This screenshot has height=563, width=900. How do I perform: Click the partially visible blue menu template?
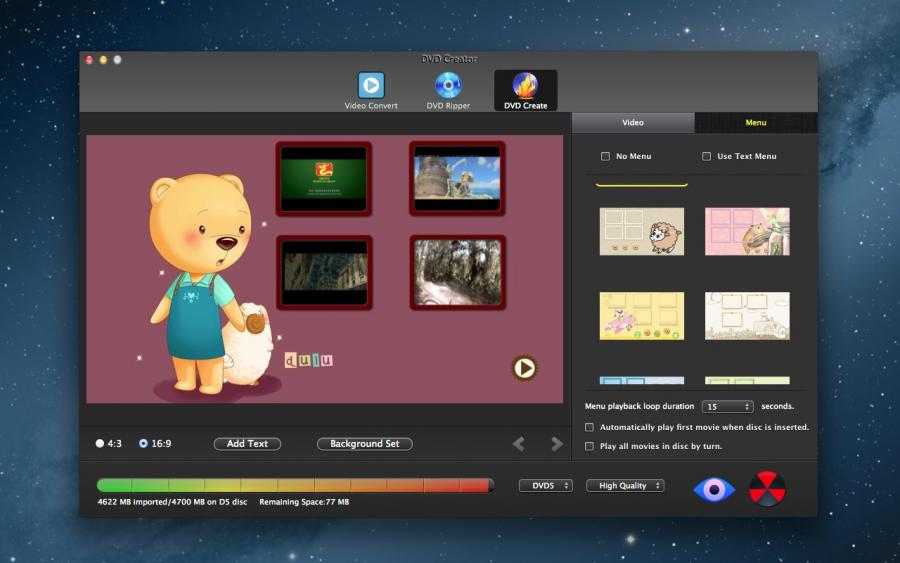click(642, 380)
